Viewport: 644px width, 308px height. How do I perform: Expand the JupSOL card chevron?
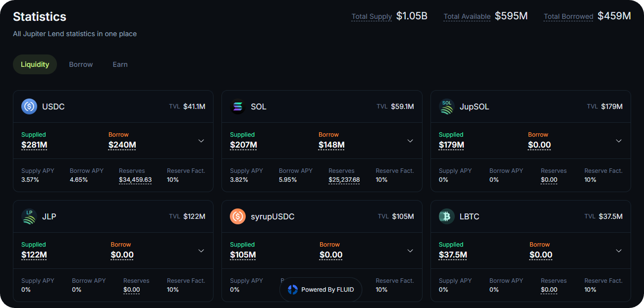[619, 141]
